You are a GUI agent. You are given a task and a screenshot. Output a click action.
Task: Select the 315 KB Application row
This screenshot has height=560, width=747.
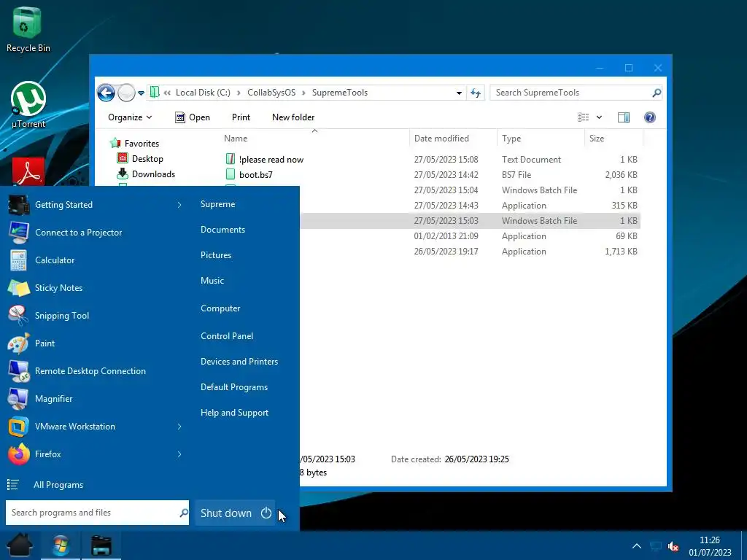tap(470, 205)
